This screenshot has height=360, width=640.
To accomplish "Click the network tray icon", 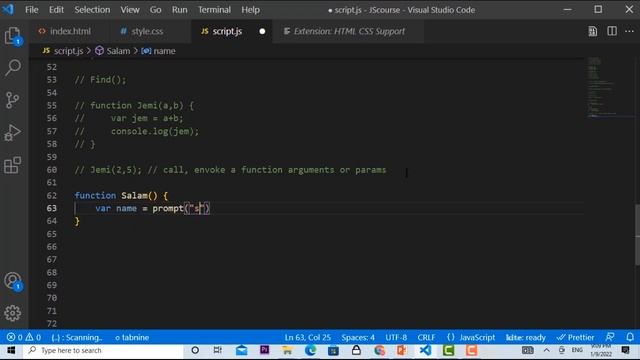I will 562,350.
